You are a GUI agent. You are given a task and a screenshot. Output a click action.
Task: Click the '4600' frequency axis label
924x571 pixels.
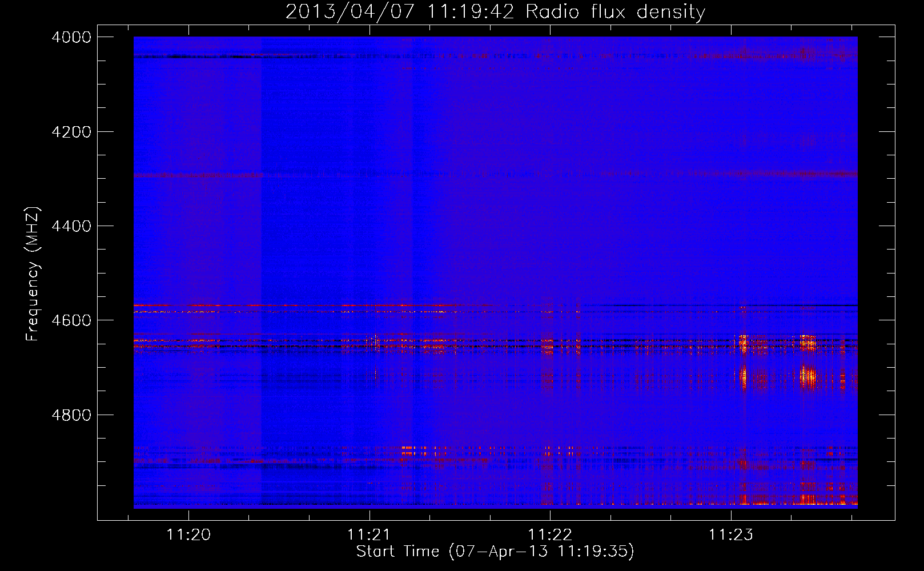click(x=71, y=320)
